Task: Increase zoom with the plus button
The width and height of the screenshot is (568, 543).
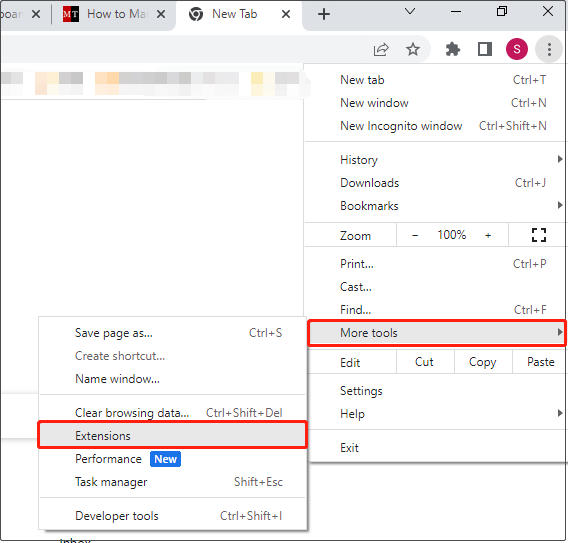Action: (x=488, y=235)
